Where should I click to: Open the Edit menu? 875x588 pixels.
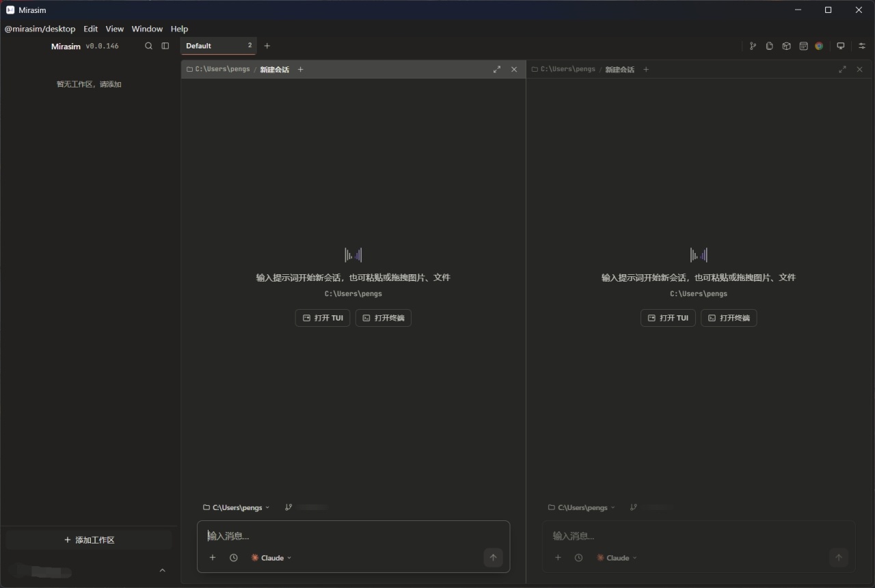(91, 29)
